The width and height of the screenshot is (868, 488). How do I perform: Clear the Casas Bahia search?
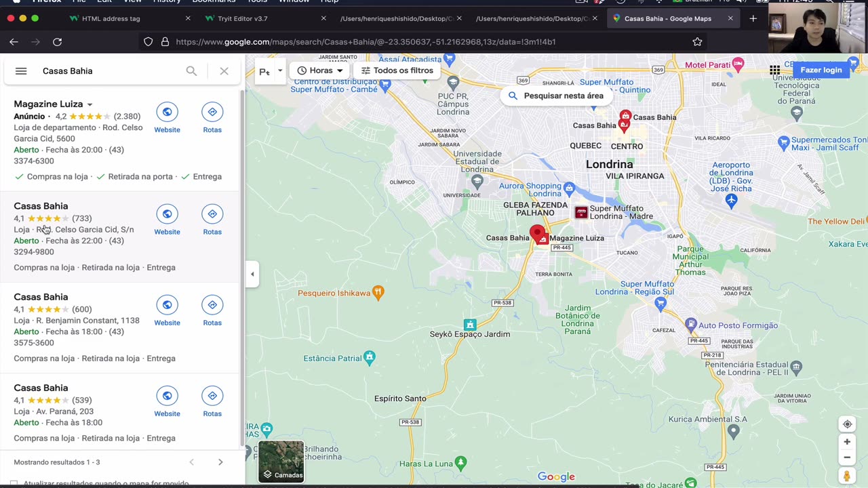[x=224, y=70]
